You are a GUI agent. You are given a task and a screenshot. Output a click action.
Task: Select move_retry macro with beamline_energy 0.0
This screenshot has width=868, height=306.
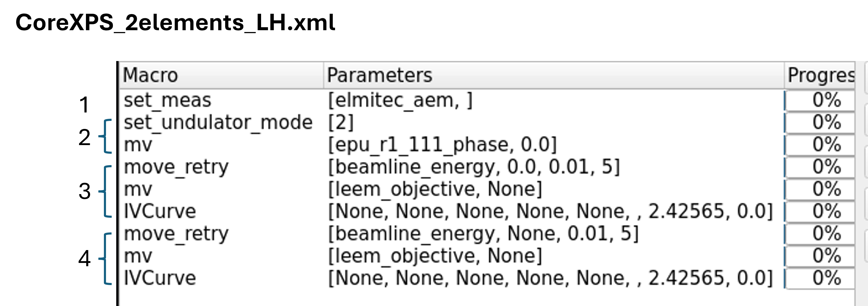(176, 167)
